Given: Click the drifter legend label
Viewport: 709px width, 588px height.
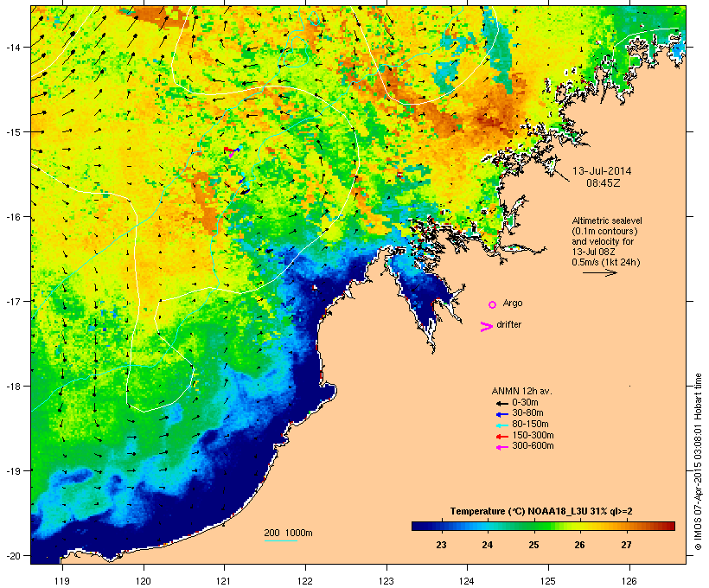Looking at the screenshot, I should [x=508, y=324].
